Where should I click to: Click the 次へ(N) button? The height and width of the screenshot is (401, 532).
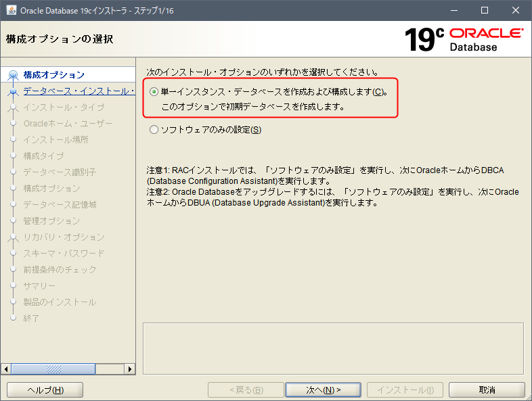pos(323,390)
